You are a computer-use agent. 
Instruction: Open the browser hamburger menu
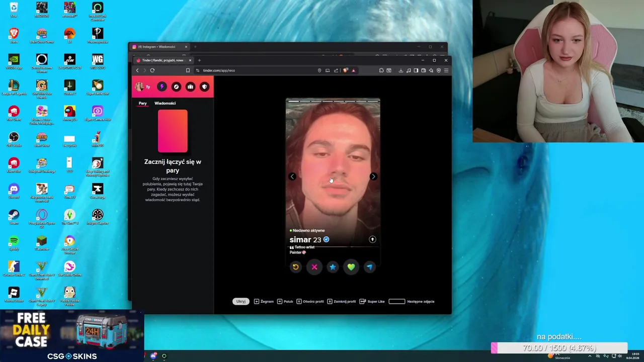(446, 70)
